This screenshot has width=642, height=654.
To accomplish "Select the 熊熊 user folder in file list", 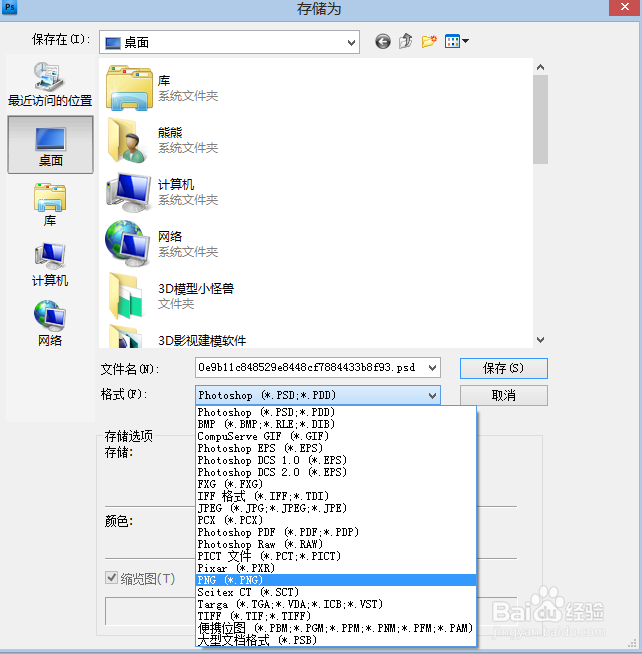I will click(163, 140).
